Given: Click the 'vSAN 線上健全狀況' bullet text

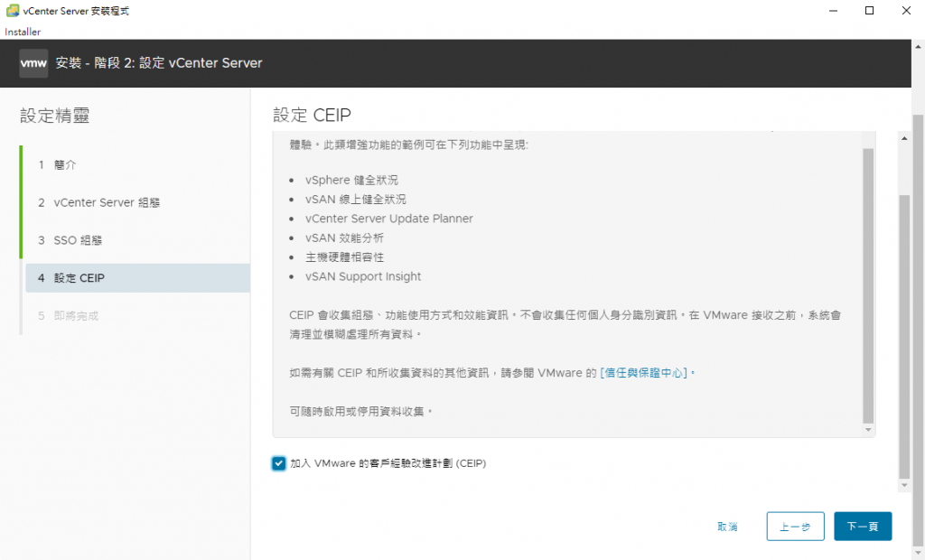Looking at the screenshot, I should (x=356, y=200).
